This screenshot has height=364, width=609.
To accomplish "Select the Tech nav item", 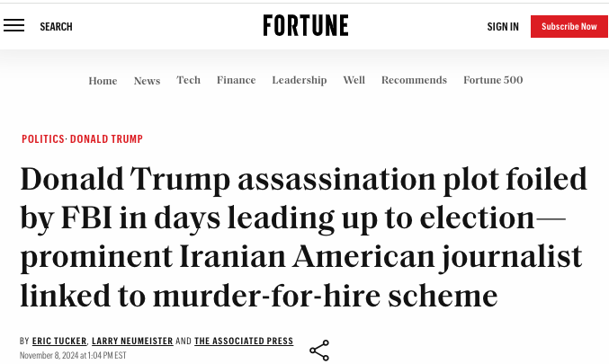I will [189, 80].
